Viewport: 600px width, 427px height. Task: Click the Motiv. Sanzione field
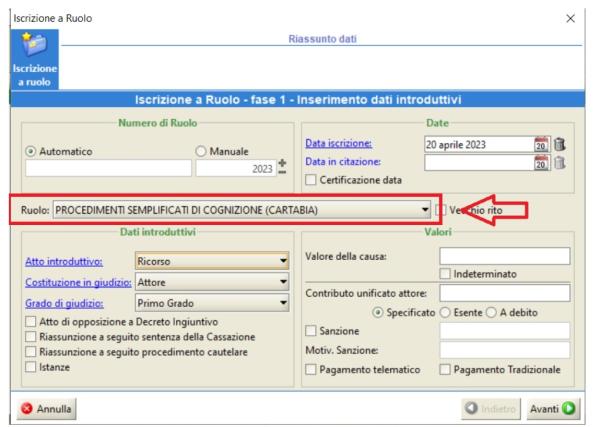[505, 350]
